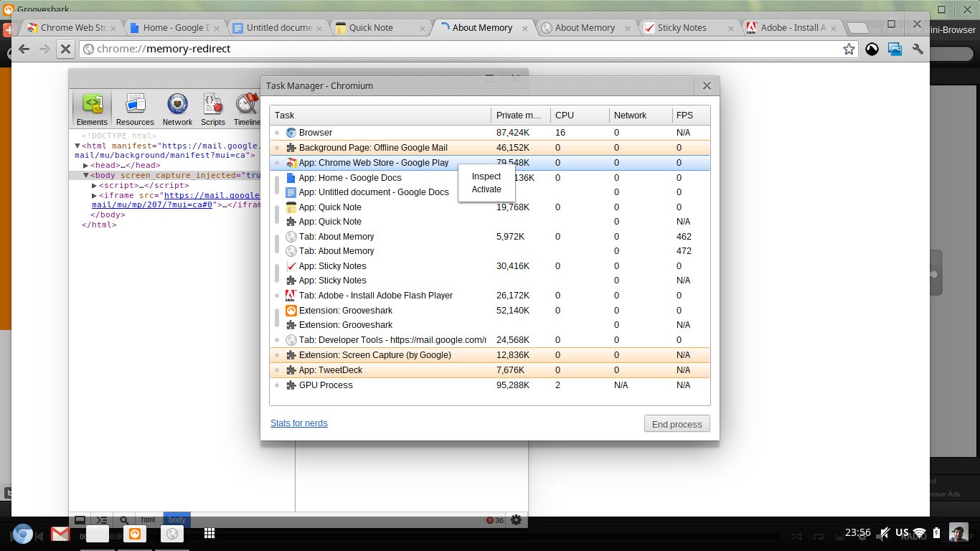This screenshot has height=551, width=980.
Task: Choose Activate from the context menu
Action: pos(486,189)
